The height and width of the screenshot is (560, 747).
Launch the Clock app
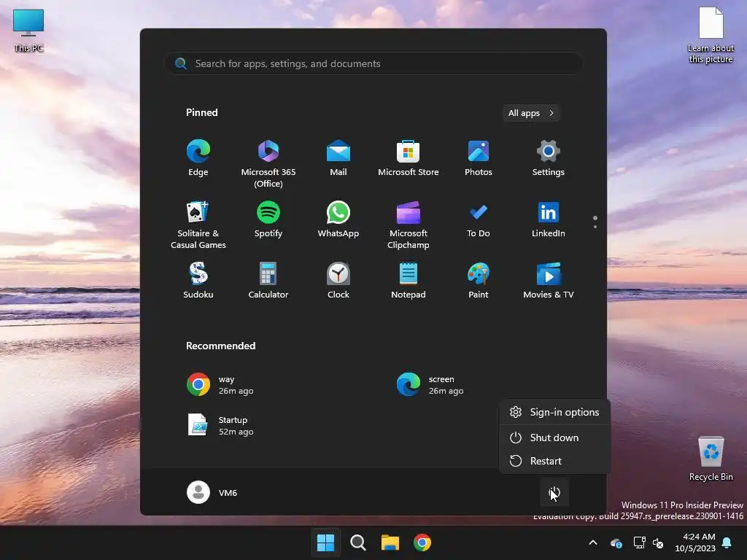point(338,281)
